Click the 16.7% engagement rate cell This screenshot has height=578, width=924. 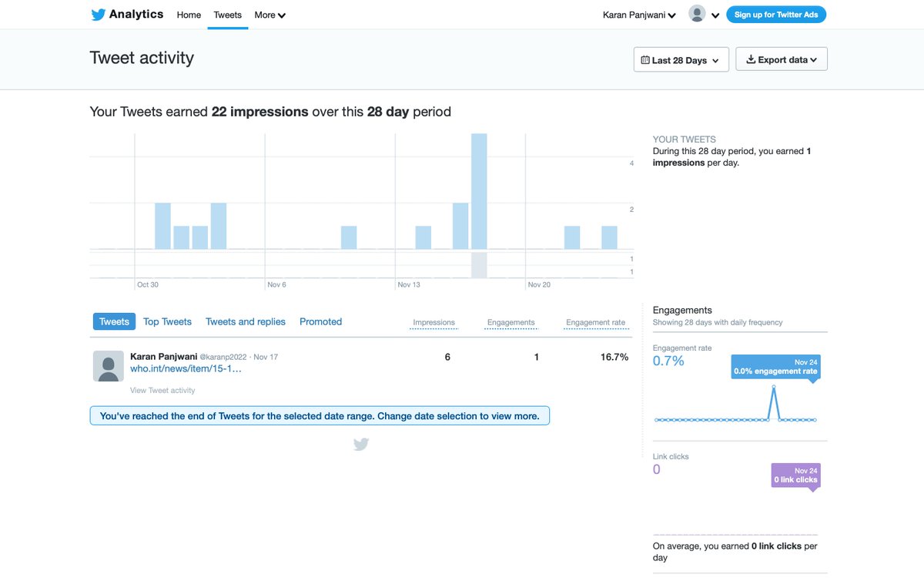coord(614,357)
